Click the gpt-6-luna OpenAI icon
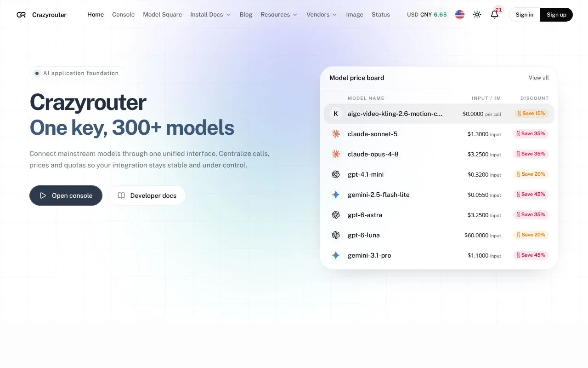The height and width of the screenshot is (368, 588). [x=336, y=235]
